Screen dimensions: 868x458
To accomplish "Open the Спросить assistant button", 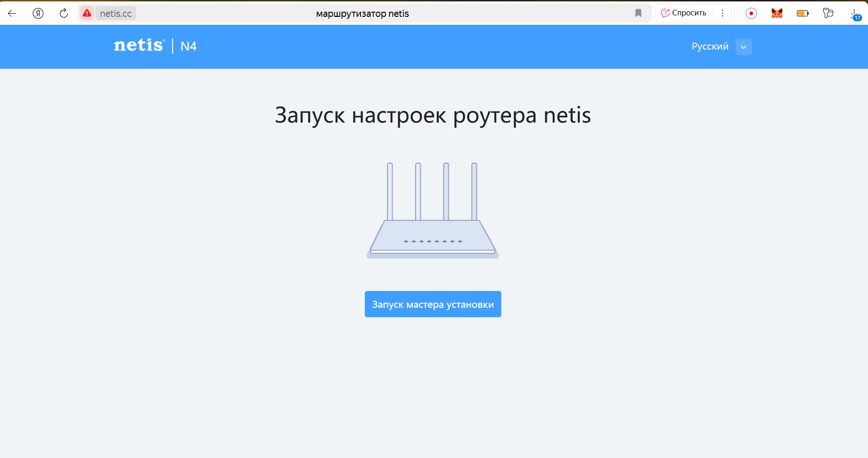I will 684,13.
